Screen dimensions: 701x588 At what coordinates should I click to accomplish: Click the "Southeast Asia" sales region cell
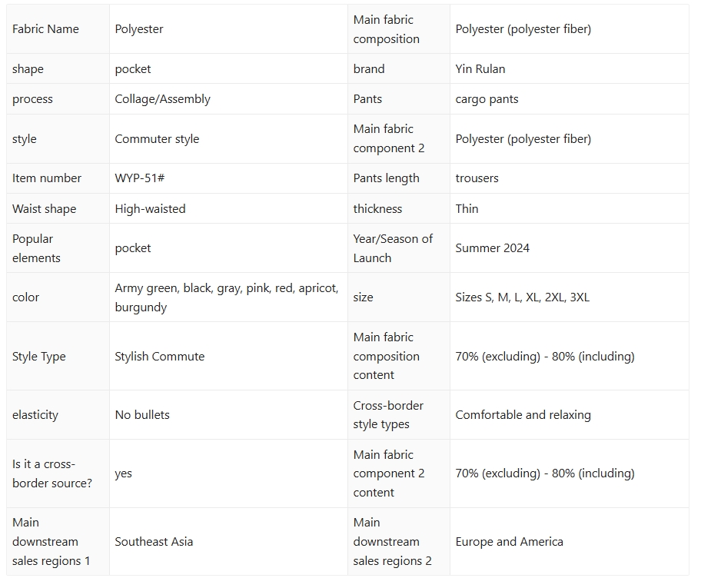click(x=154, y=542)
